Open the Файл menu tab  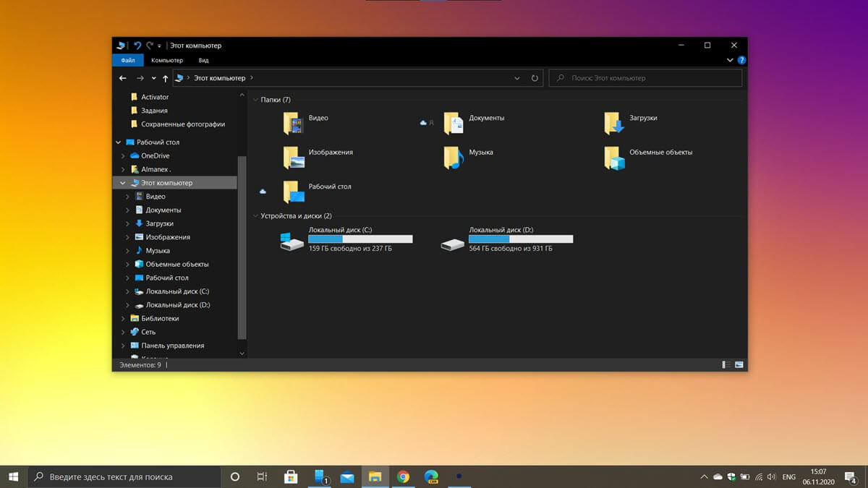(128, 61)
